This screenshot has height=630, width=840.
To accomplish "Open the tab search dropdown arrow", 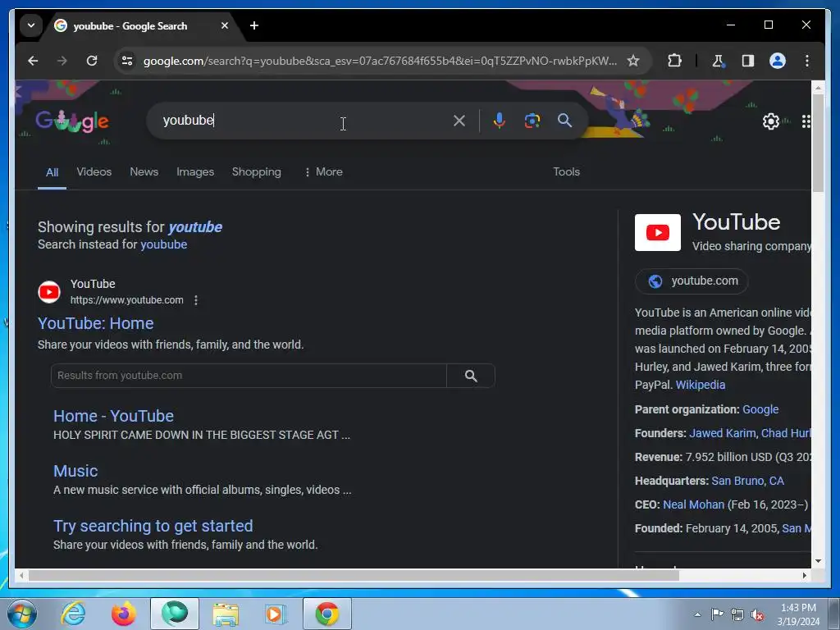I will tap(31, 25).
